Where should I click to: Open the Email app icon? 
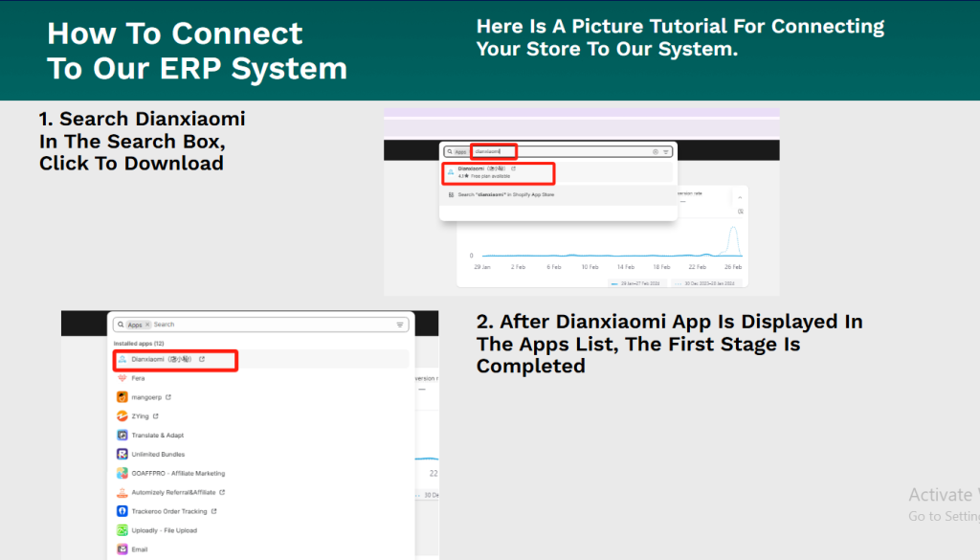pos(122,549)
